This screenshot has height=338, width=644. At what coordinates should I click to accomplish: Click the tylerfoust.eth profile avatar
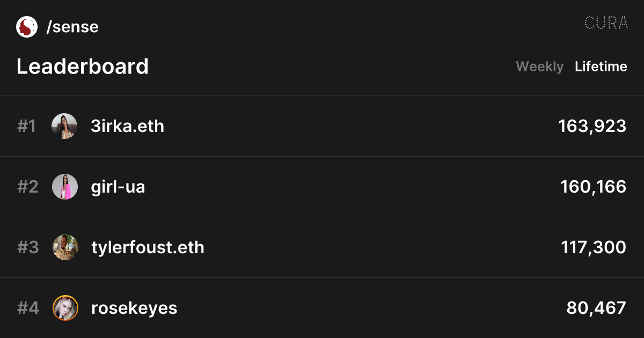(65, 247)
